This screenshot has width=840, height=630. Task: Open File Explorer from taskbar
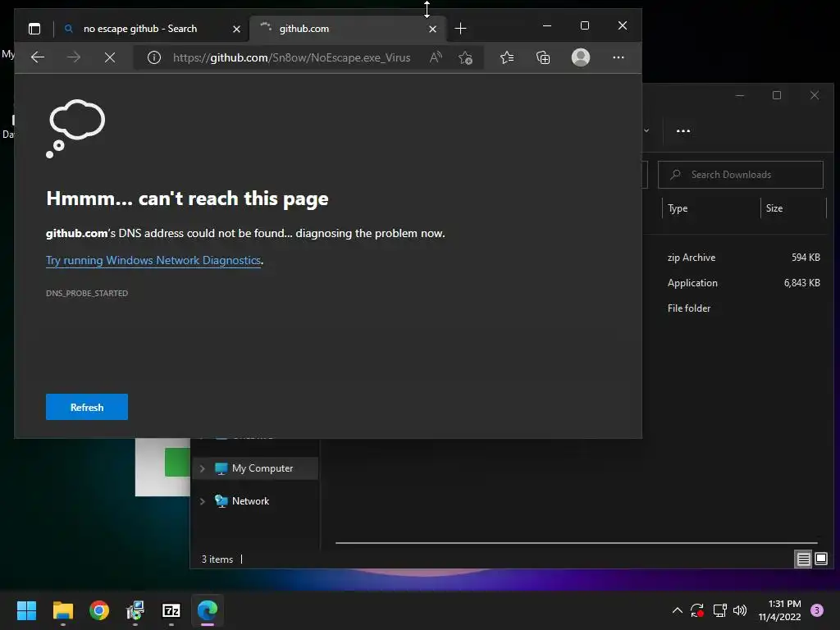(62, 610)
